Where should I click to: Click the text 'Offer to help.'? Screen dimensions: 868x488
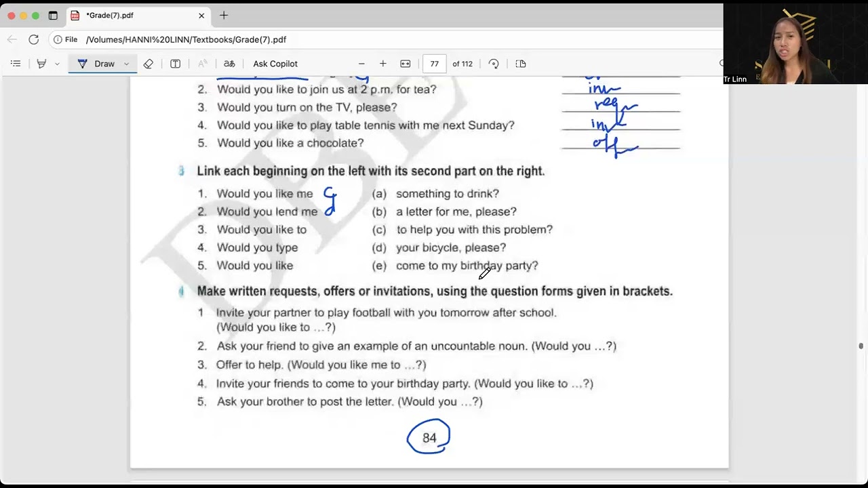[x=250, y=365]
